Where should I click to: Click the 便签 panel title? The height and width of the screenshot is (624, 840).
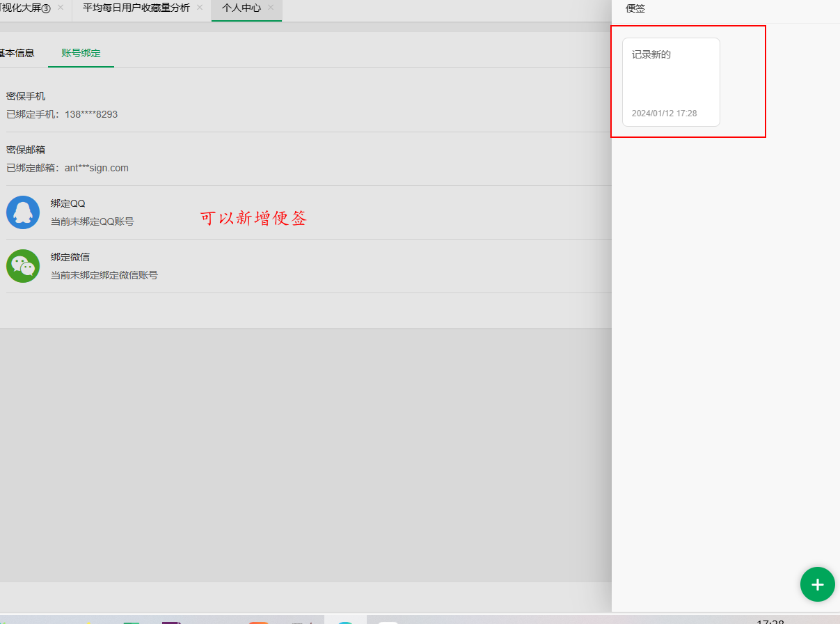click(x=635, y=8)
